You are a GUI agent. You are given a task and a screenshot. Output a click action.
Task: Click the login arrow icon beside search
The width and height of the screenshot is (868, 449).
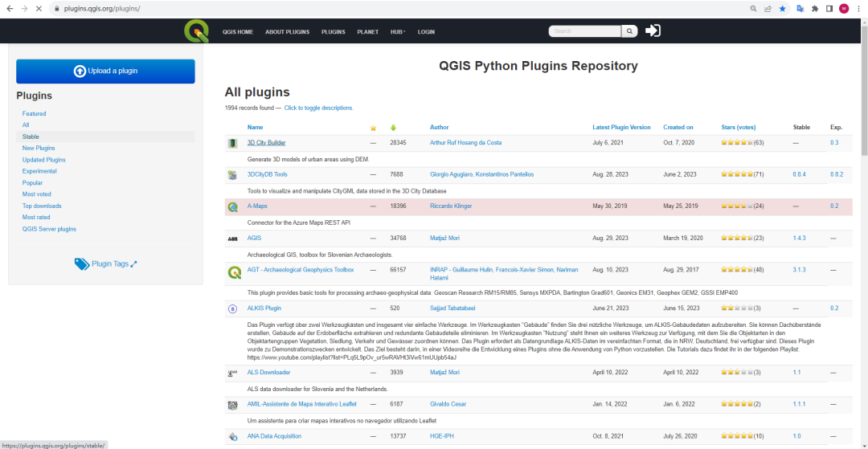tap(653, 31)
